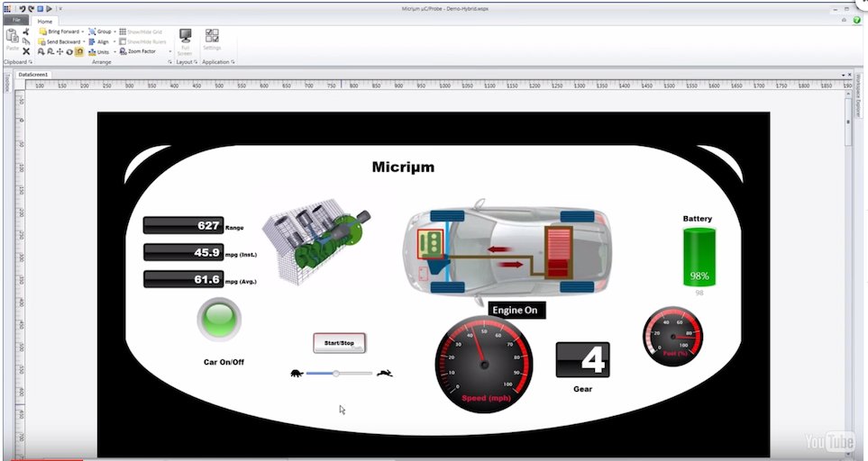Click the Delete X icon in Clipboard
The width and height of the screenshot is (868, 461).
coord(26,51)
